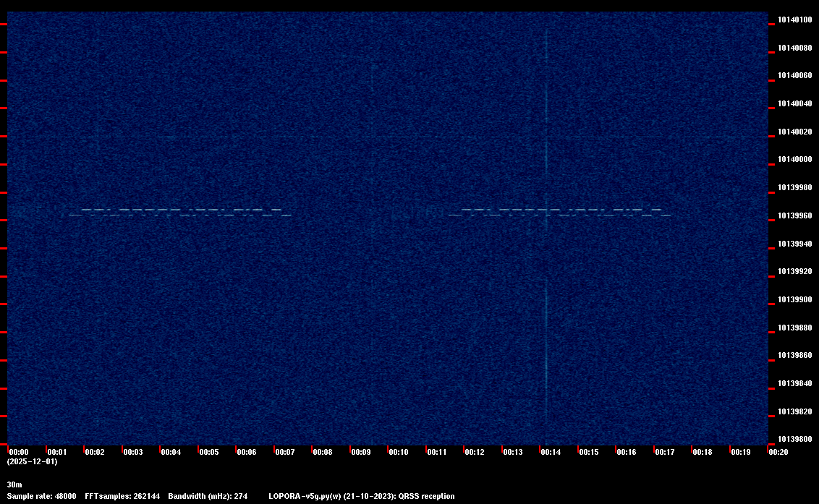Click the FFTsamples: 262144 text
The height and width of the screenshot is (504, 819).
coord(122,496)
